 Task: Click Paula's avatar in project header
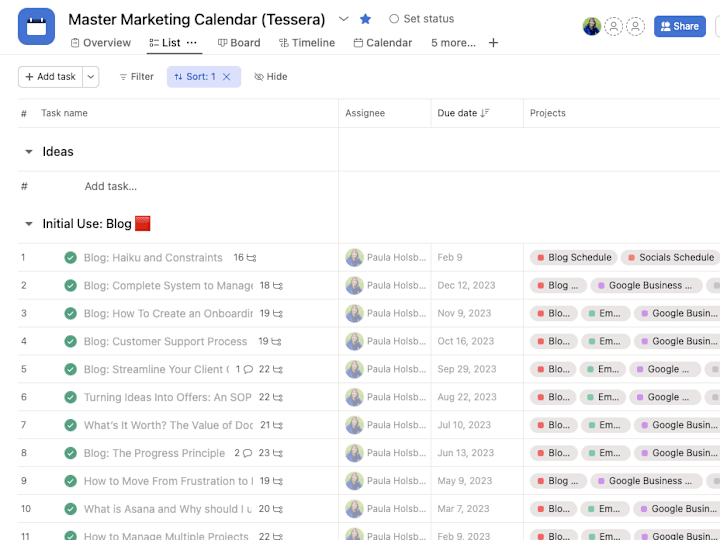click(x=592, y=26)
